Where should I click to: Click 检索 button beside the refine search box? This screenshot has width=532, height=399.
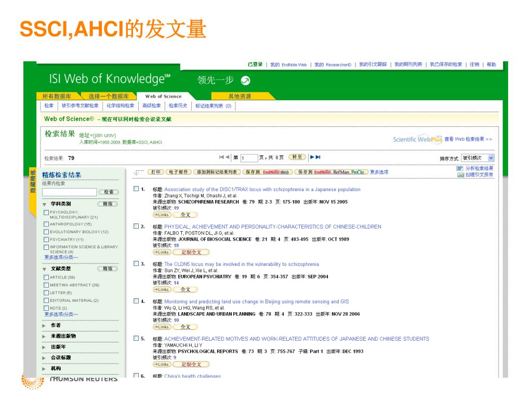(x=109, y=192)
